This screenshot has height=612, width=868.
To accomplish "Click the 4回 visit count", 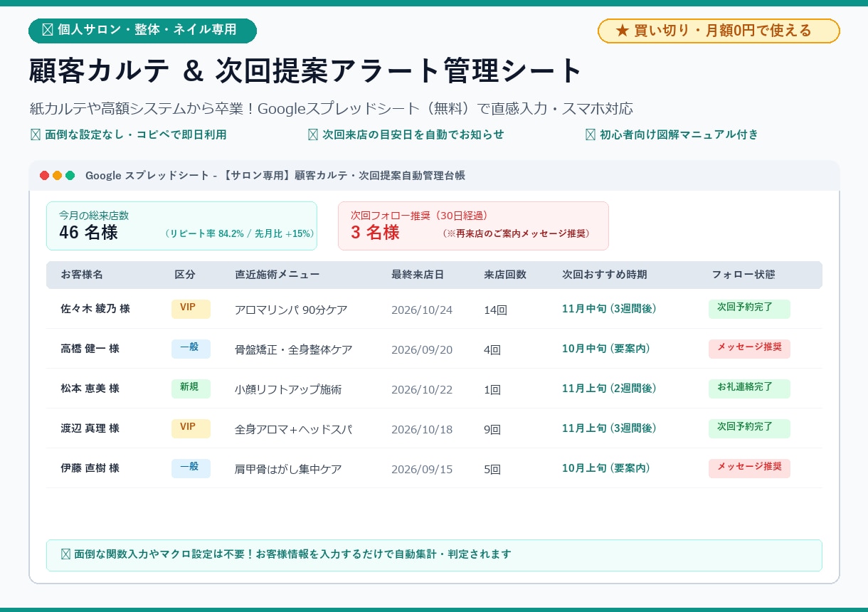I will [492, 350].
